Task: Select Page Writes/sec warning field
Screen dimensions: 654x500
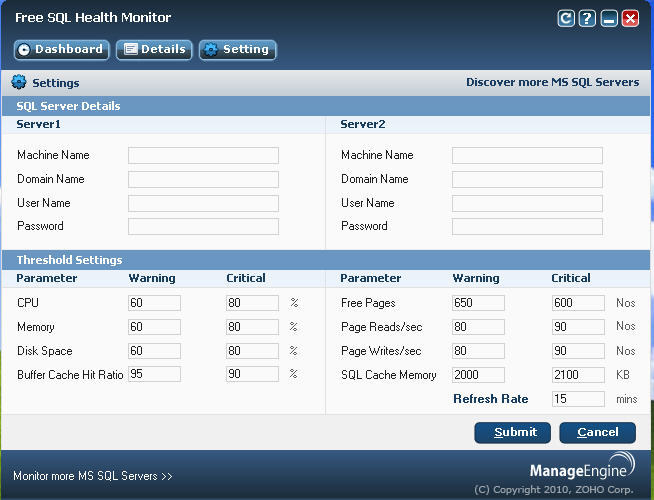Action: coord(478,351)
